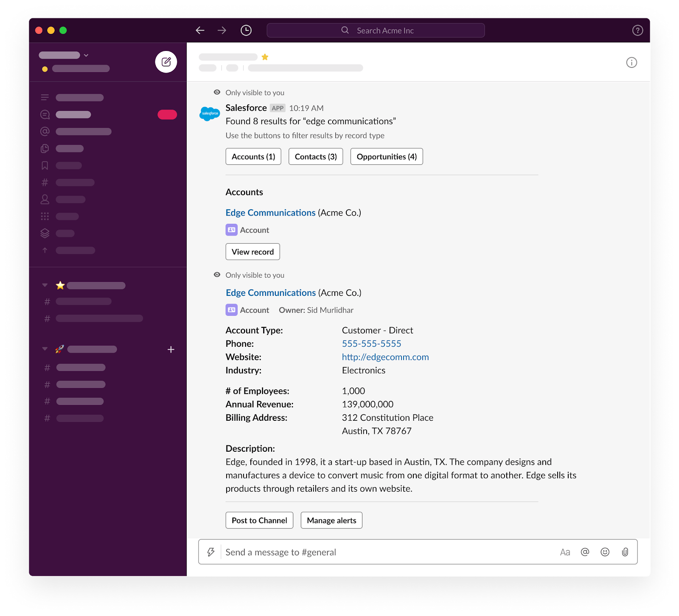Click the Salesforce sender name
This screenshot has height=616, width=679.
pyautogui.click(x=246, y=108)
